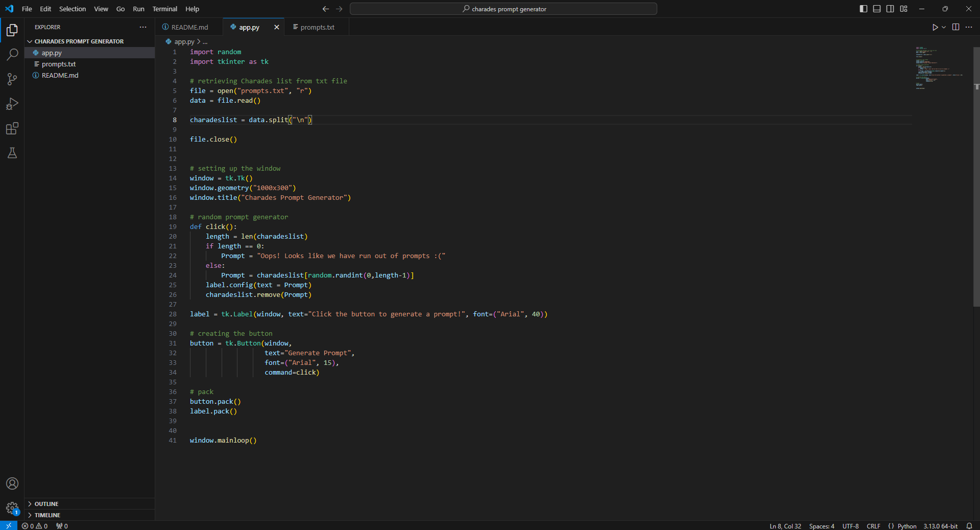Change indentation Spaces: 4 setting
The width and height of the screenshot is (980, 530).
coord(822,526)
